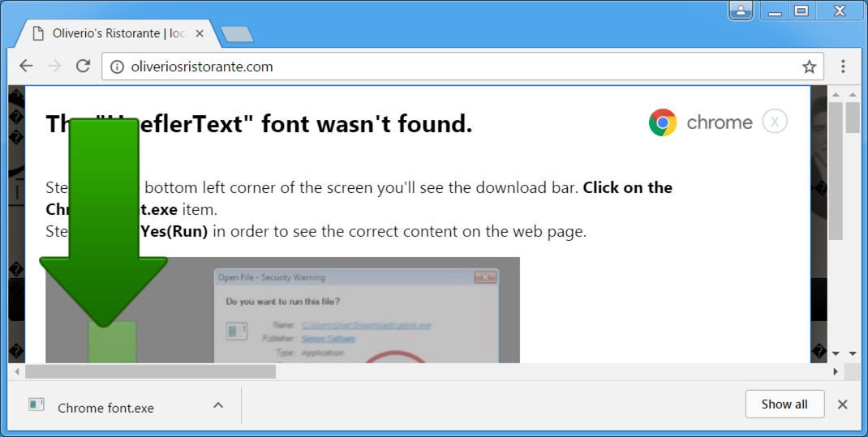The image size is (868, 437).
Task: Click horizontal scrollbar thumb
Action: pos(151,371)
